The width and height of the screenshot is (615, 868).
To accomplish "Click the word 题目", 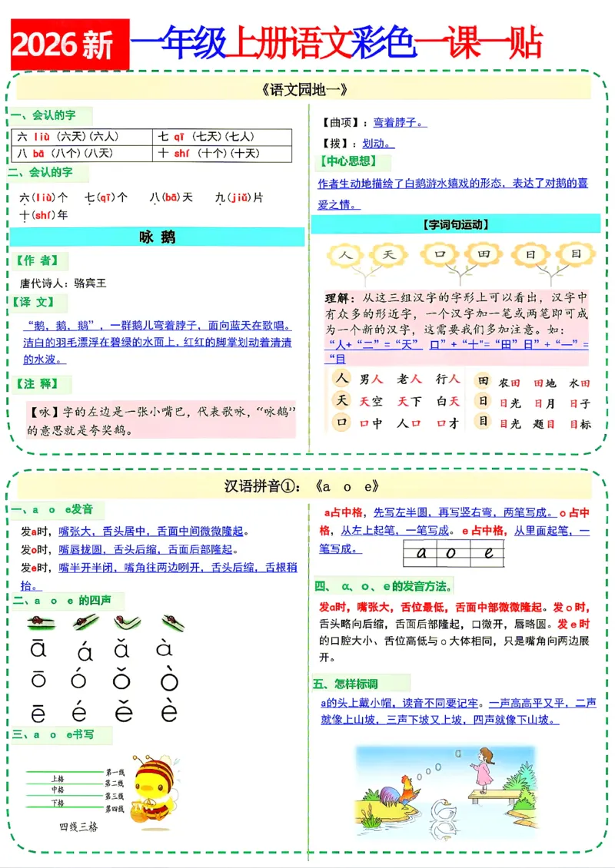I will 544,424.
